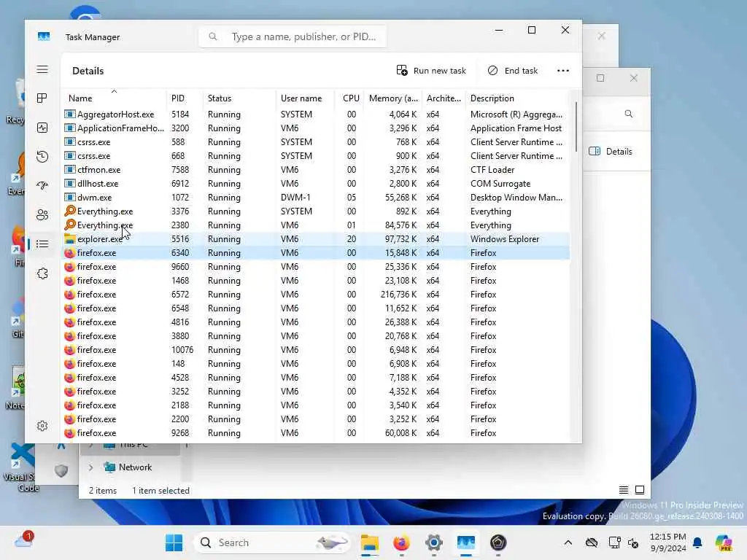Switch File Explorer to large thumbnails view
747x560 pixels.
coord(640,490)
